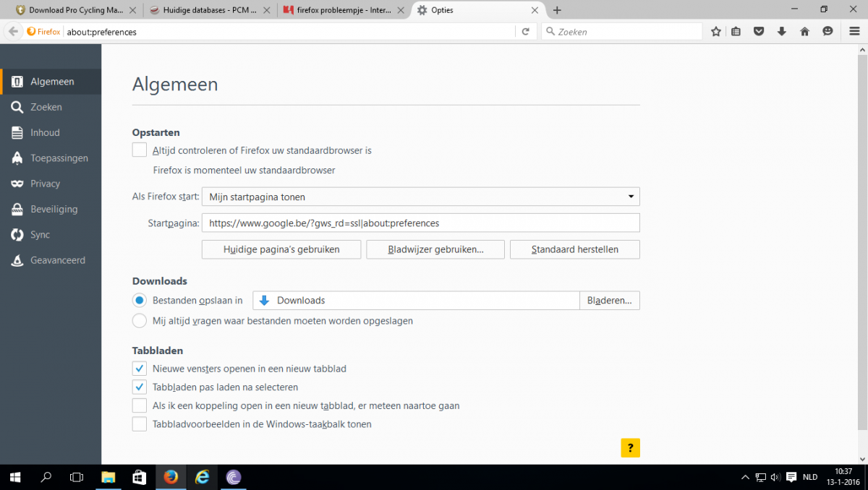Click the Downloads folder path field
Viewport: 868px width, 490px height.
pos(416,300)
